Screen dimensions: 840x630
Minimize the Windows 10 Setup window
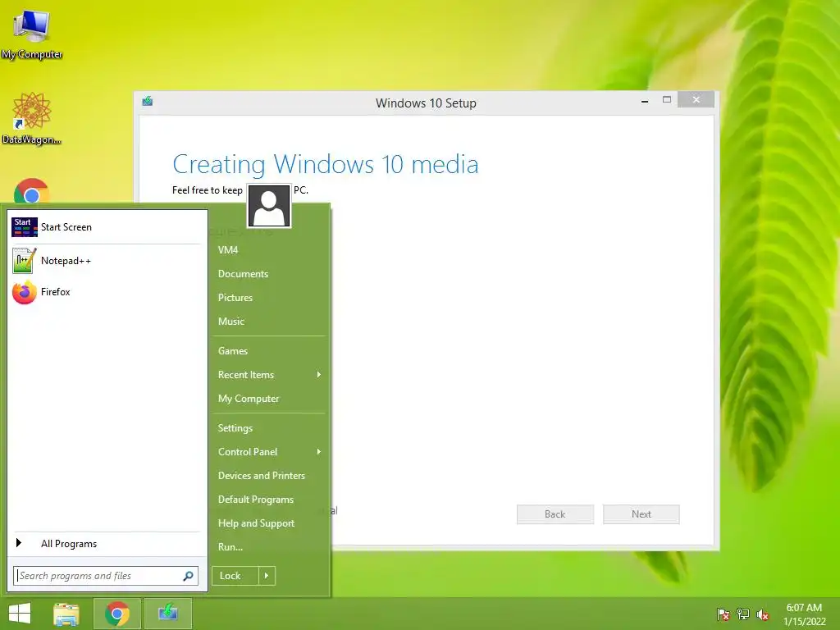point(645,100)
